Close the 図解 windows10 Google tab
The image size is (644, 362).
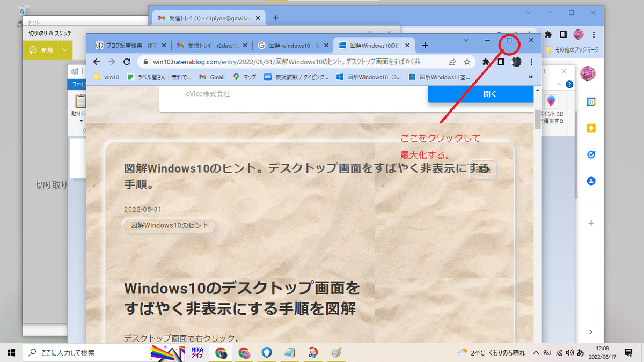click(326, 46)
